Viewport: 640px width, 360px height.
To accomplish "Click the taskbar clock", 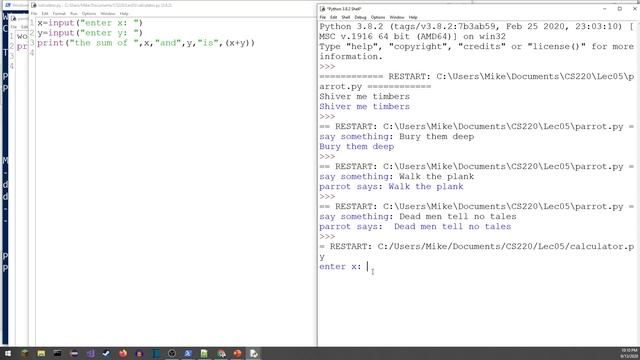I will coord(629,353).
